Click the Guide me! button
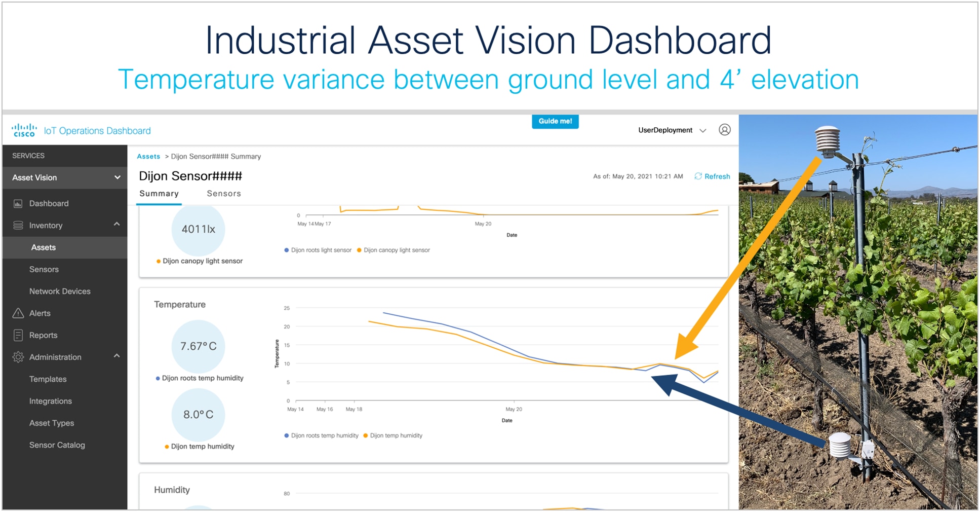This screenshot has height=512, width=980. coord(555,121)
